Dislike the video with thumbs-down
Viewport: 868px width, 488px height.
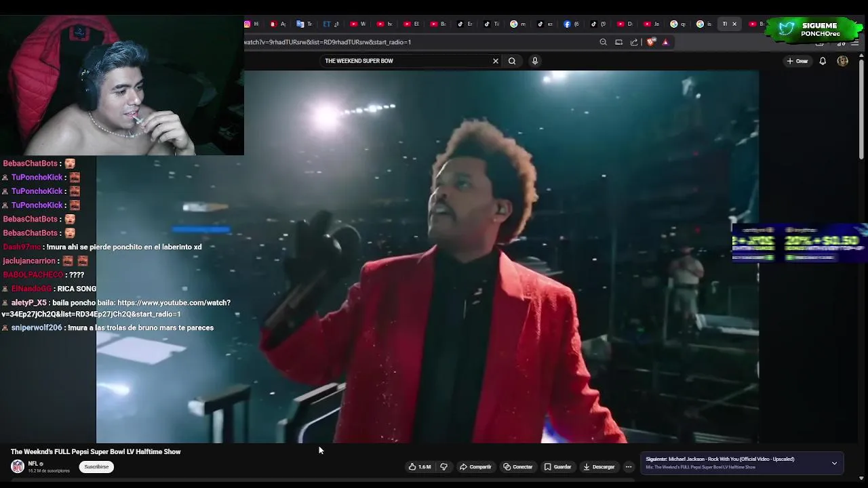[x=443, y=467]
